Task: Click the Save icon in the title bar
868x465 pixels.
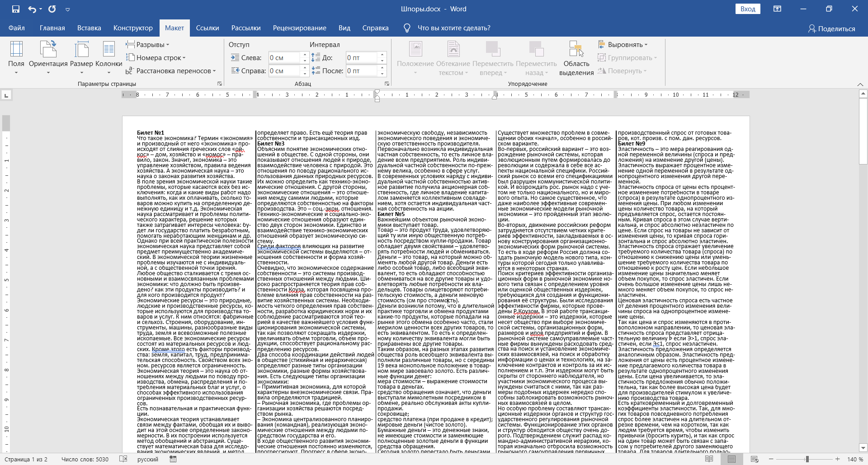Action: pos(16,9)
